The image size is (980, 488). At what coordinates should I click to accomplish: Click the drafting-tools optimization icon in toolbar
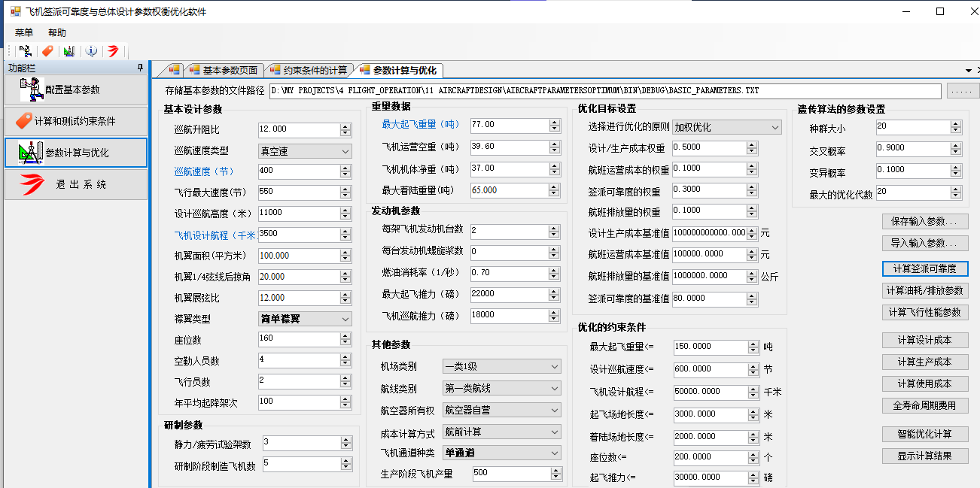pos(69,51)
